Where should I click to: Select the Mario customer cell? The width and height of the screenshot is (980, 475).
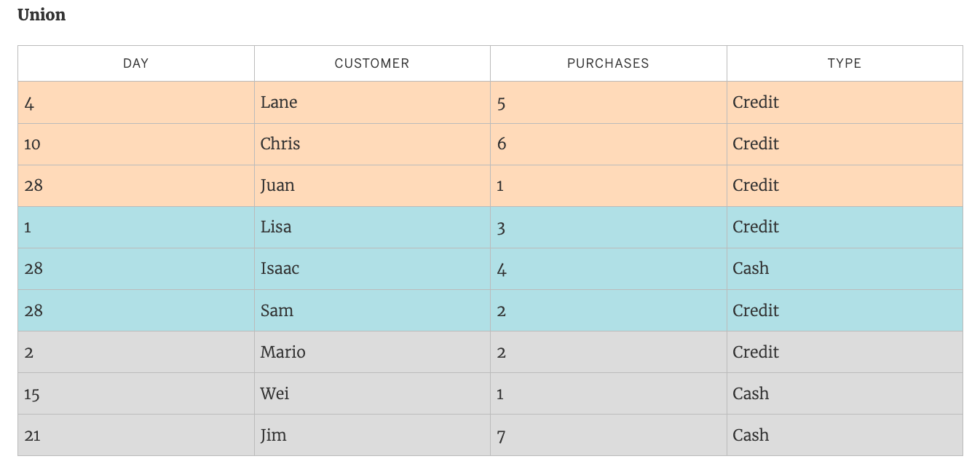pos(282,353)
